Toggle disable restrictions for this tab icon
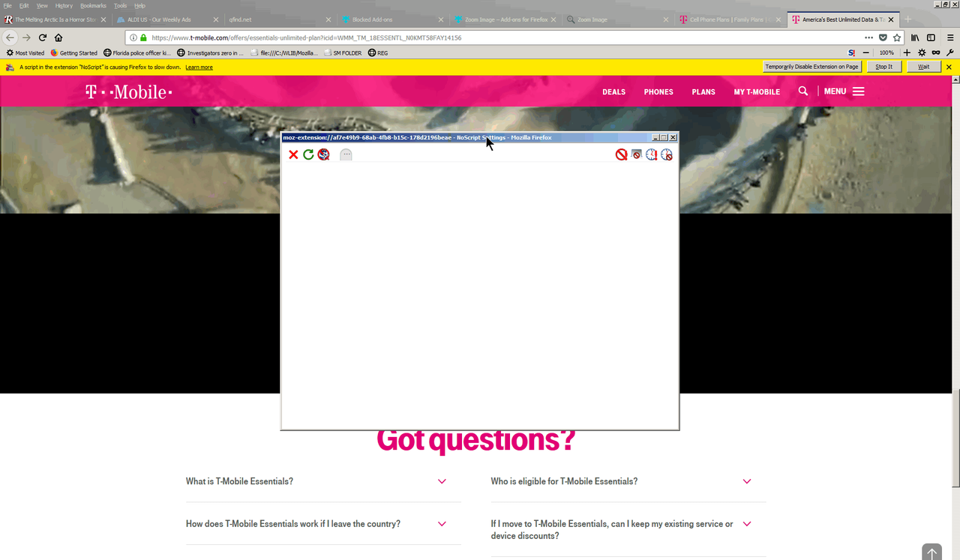960x560 pixels. tap(636, 154)
